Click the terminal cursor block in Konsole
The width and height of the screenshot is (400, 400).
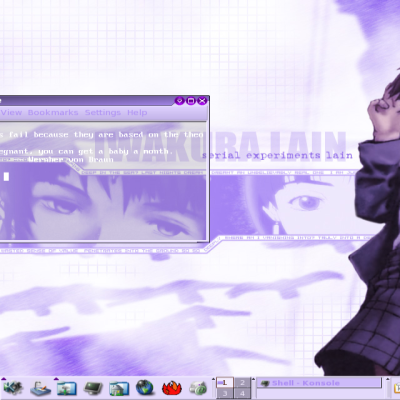pos(6,176)
